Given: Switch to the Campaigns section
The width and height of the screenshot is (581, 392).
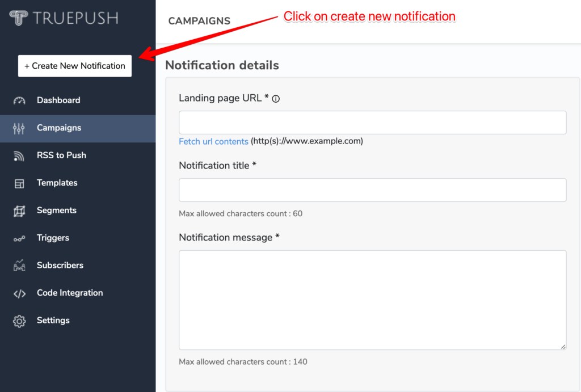Looking at the screenshot, I should point(59,128).
